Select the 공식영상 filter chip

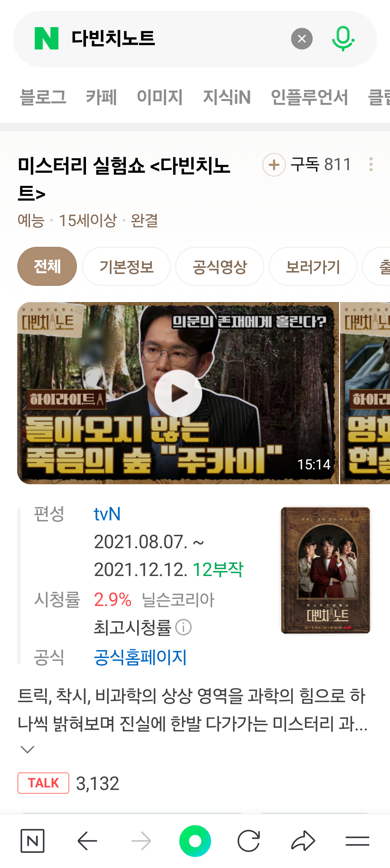220,267
